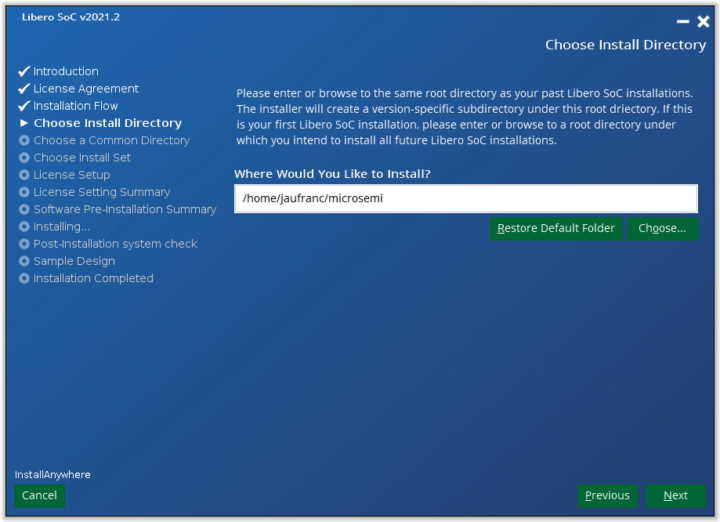Select the License Setting Summary step
Screen dimensions: 720x522
pos(101,192)
